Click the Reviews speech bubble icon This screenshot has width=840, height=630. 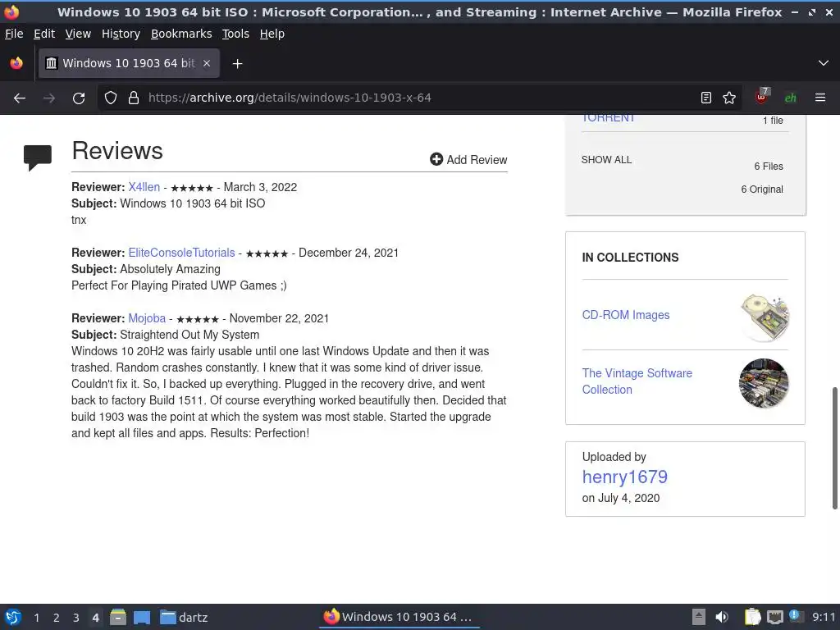(38, 157)
